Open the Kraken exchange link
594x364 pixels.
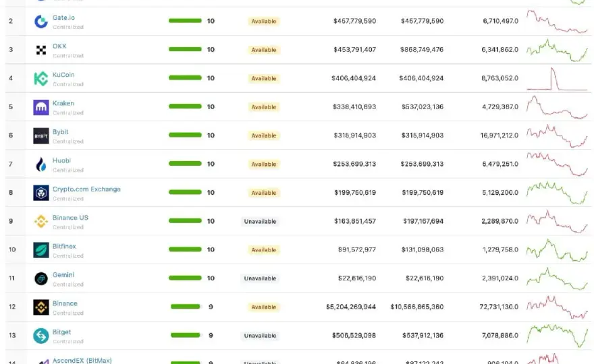coord(63,103)
